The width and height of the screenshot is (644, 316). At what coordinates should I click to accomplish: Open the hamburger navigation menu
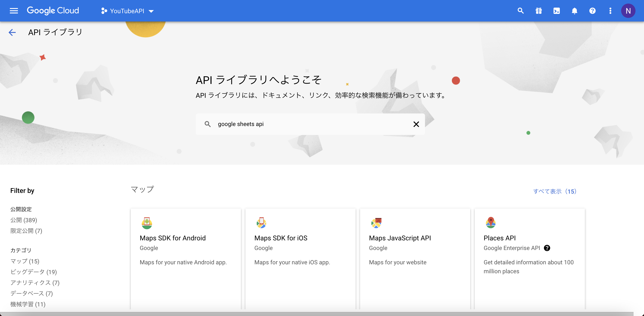point(14,11)
